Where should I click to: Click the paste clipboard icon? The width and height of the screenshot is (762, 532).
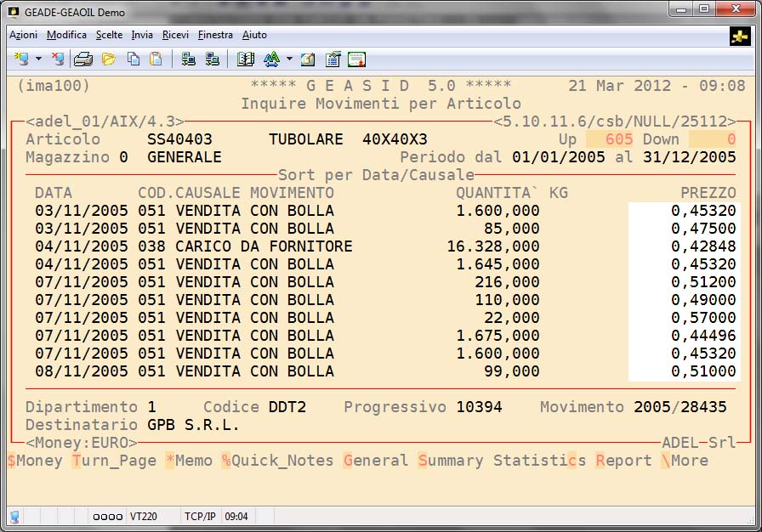click(x=156, y=59)
